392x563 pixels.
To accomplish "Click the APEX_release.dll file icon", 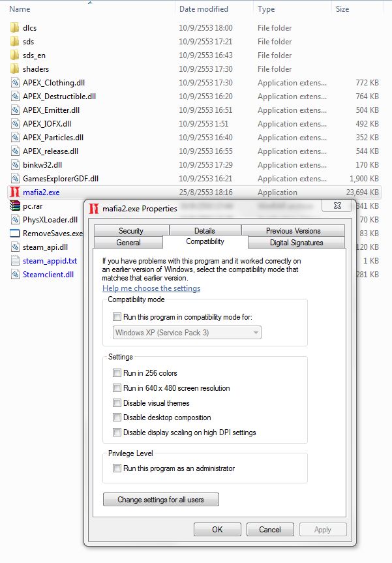I will point(15,151).
